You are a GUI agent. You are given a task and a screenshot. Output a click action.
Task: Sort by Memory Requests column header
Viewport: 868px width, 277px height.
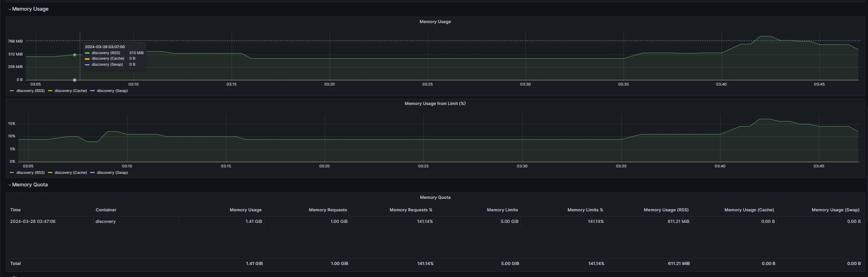pos(328,210)
